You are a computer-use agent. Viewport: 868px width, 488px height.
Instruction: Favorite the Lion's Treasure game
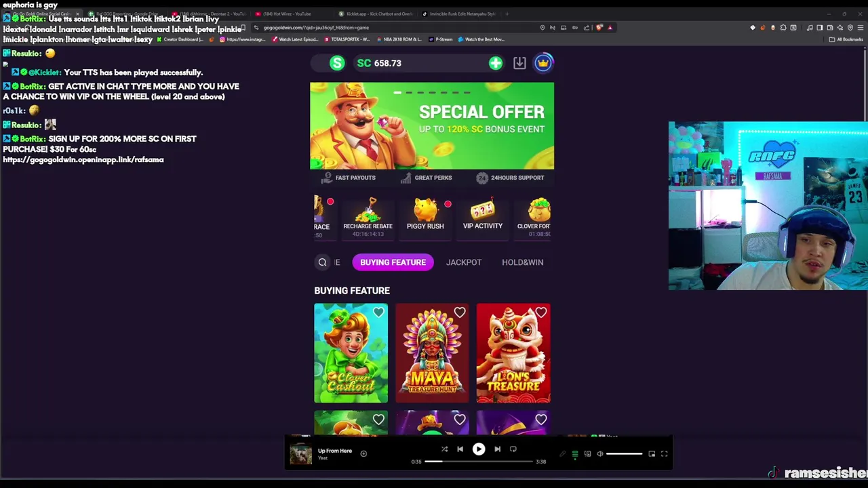pos(540,312)
